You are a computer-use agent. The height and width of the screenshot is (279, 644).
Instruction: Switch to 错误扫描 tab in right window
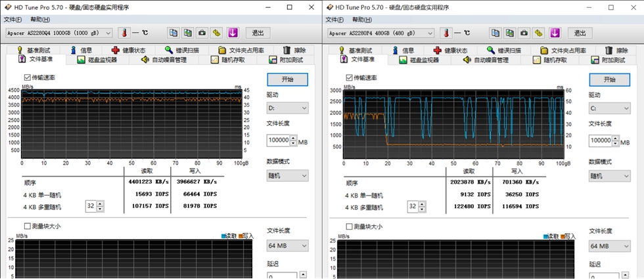point(504,50)
